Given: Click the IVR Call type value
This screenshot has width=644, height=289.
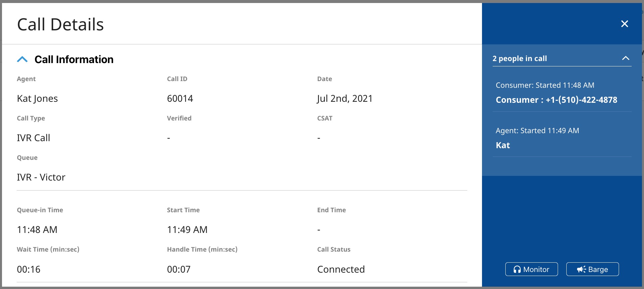Looking at the screenshot, I should (33, 138).
